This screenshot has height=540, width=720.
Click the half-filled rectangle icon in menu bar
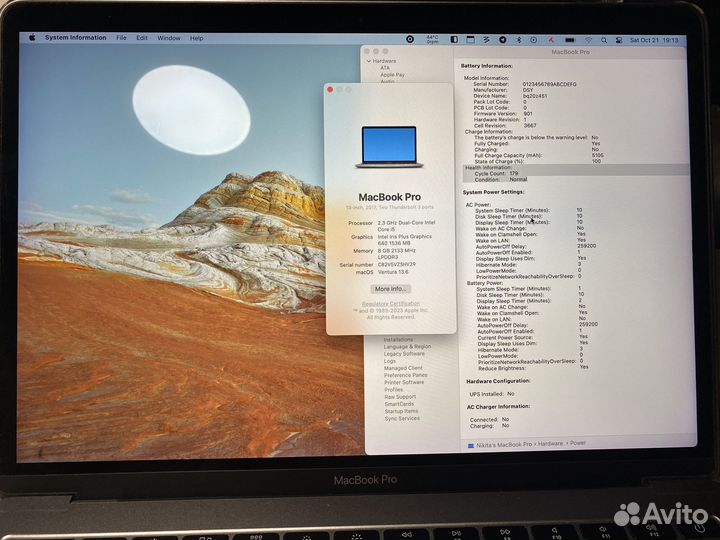[454, 39]
